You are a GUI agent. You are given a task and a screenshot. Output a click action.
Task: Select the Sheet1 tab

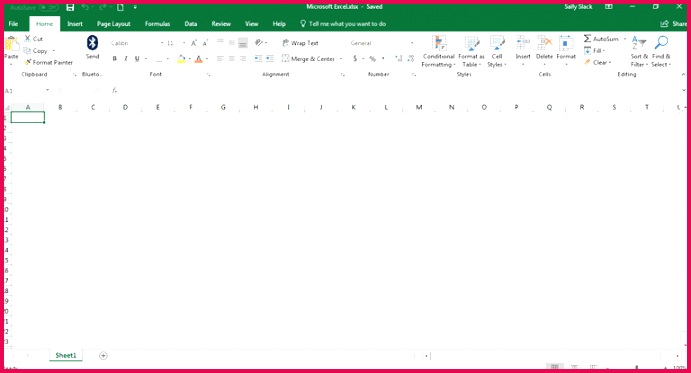coord(66,355)
